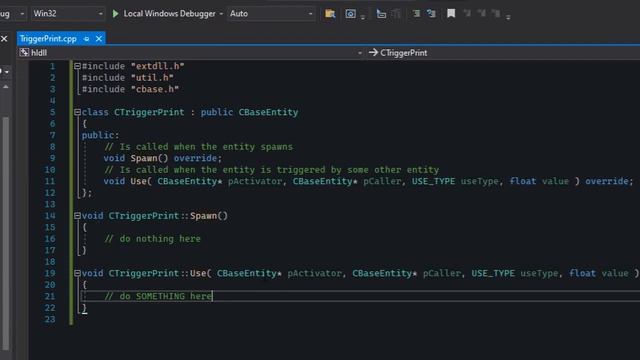Click the "util.h" include string
Image resolution: width=640 pixels, height=360 pixels.
point(152,78)
